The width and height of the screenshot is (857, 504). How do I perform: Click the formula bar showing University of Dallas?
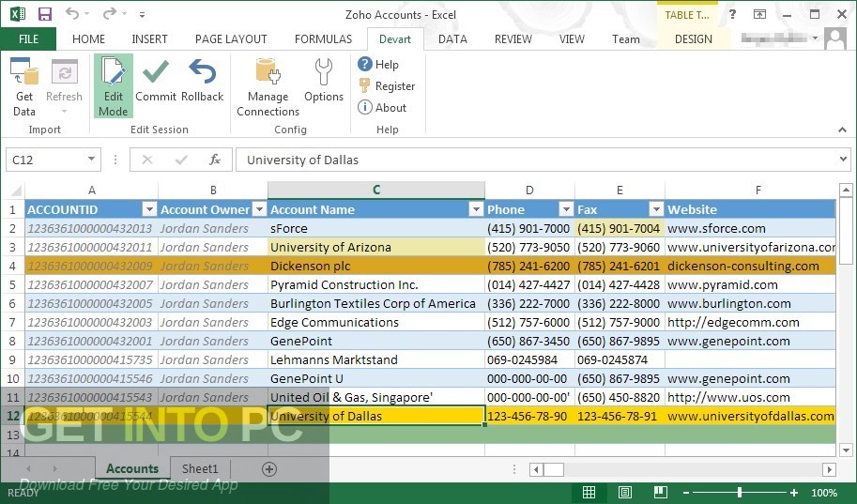pos(536,160)
